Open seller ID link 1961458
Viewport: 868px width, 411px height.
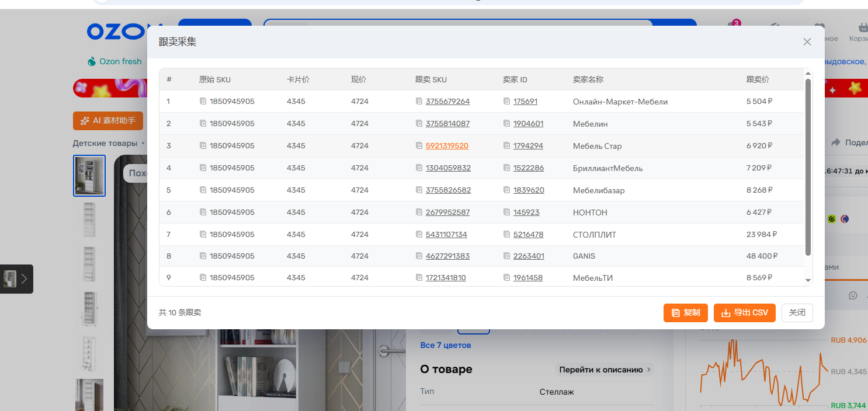point(528,278)
